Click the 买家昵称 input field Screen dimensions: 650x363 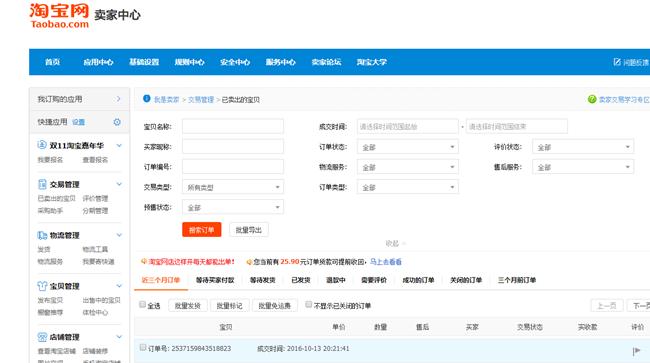point(233,147)
